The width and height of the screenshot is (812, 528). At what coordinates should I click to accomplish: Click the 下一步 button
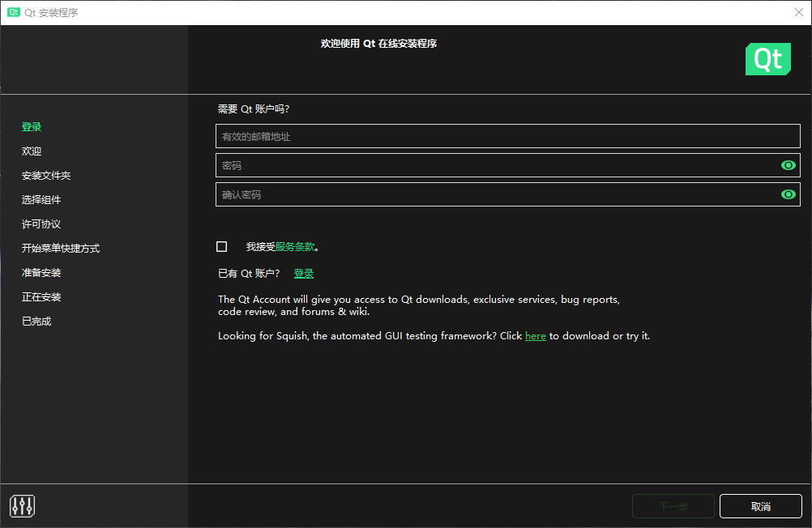[673, 506]
